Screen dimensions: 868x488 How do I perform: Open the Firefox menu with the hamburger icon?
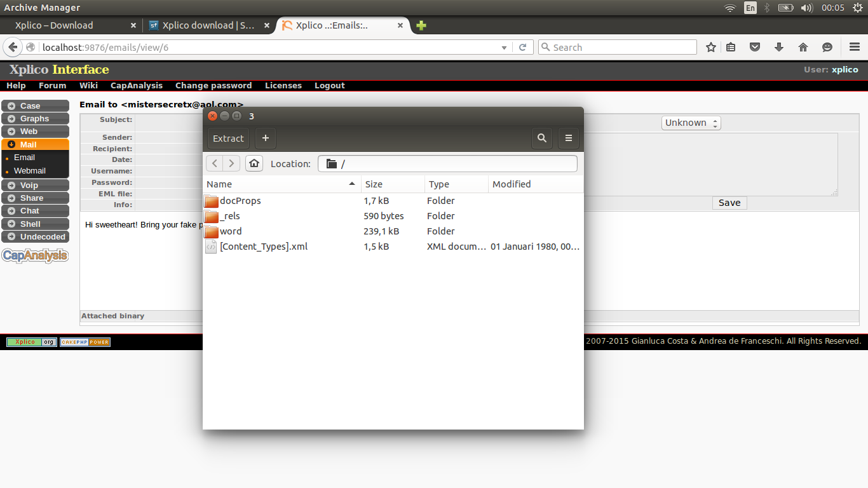(x=854, y=47)
